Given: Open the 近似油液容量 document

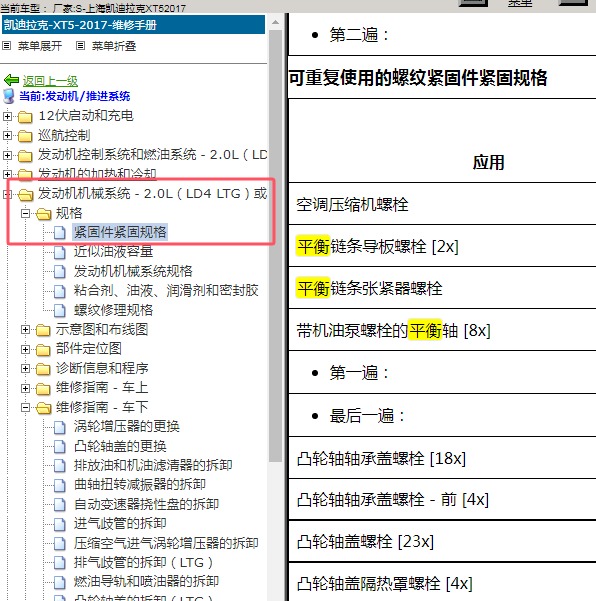Looking at the screenshot, I should pyautogui.click(x=113, y=252).
